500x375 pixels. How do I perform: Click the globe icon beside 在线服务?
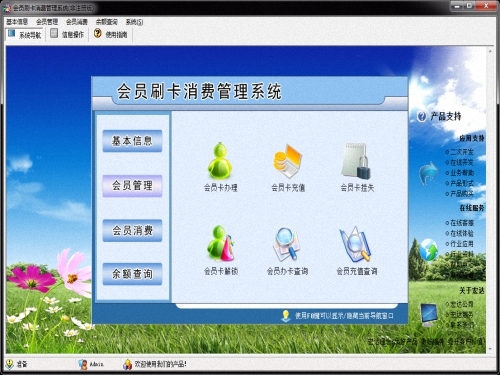click(x=429, y=250)
